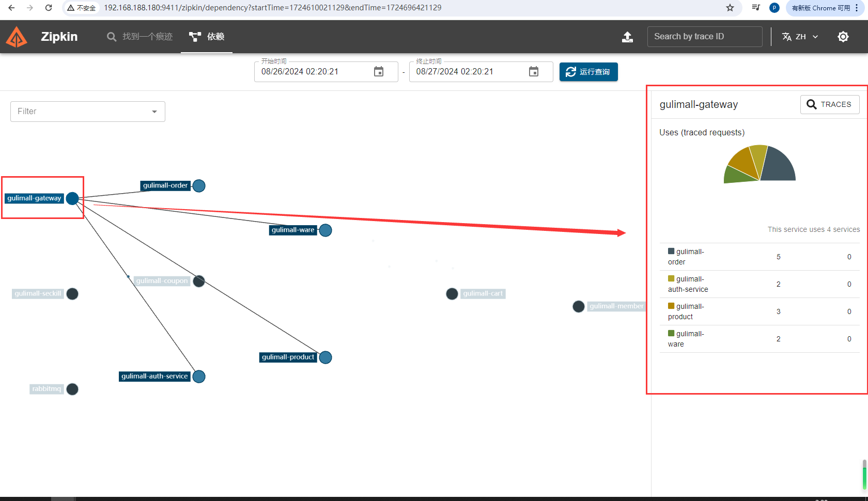
Task: Select the gulimall-coupon node circle
Action: pyautogui.click(x=199, y=281)
